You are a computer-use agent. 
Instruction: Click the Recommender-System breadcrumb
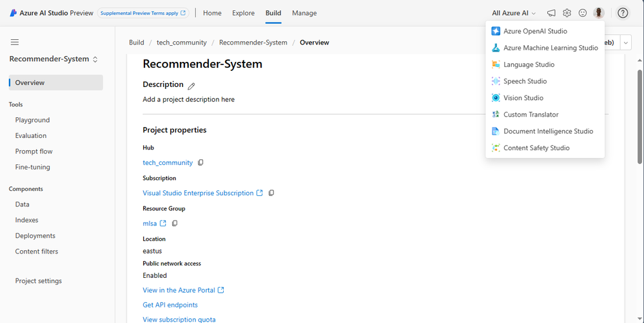pyautogui.click(x=253, y=43)
